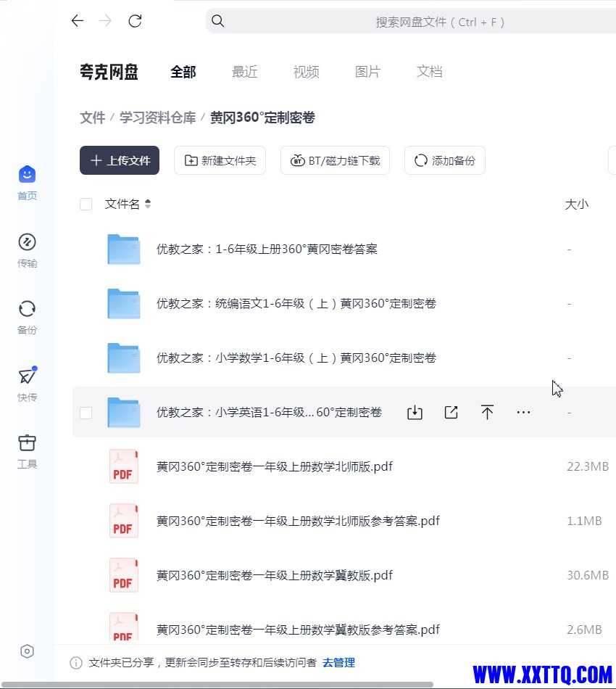Viewport: 616px width, 689px height.
Task: Go back with the left arrow
Action: [x=78, y=20]
